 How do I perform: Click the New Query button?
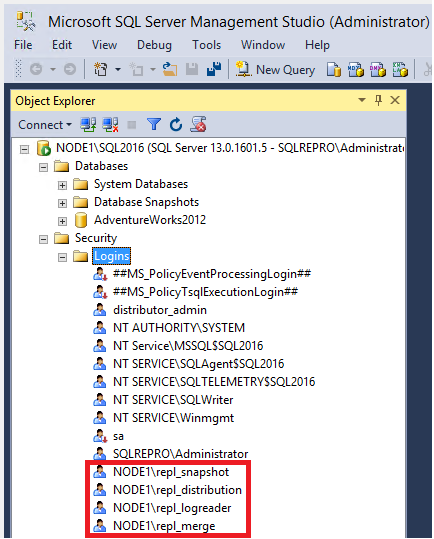click(276, 69)
